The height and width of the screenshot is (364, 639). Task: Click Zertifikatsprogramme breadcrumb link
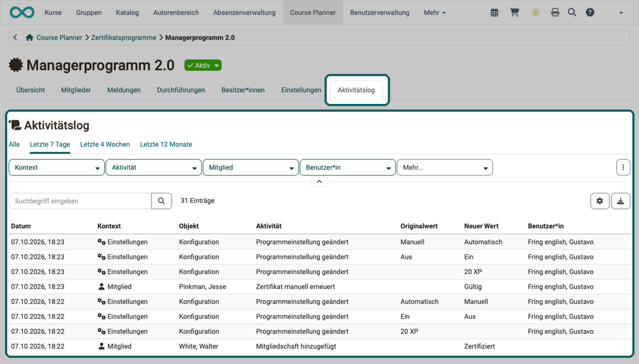(123, 37)
